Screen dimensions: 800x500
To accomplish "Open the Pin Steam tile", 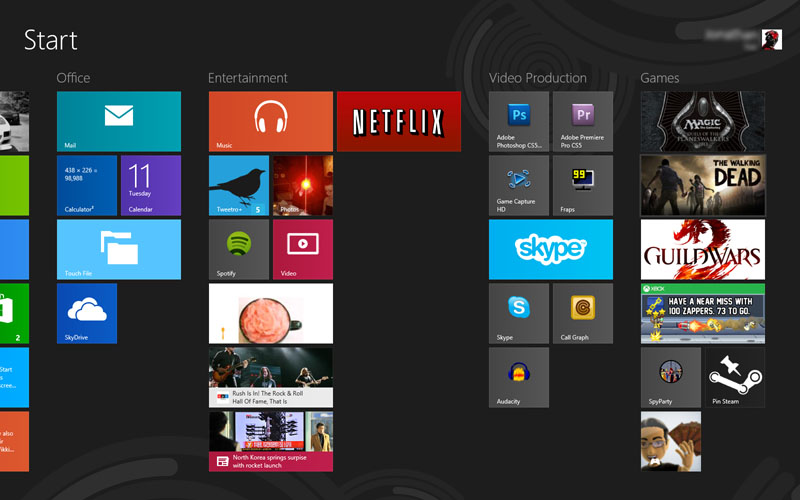I will pyautogui.click(x=735, y=377).
